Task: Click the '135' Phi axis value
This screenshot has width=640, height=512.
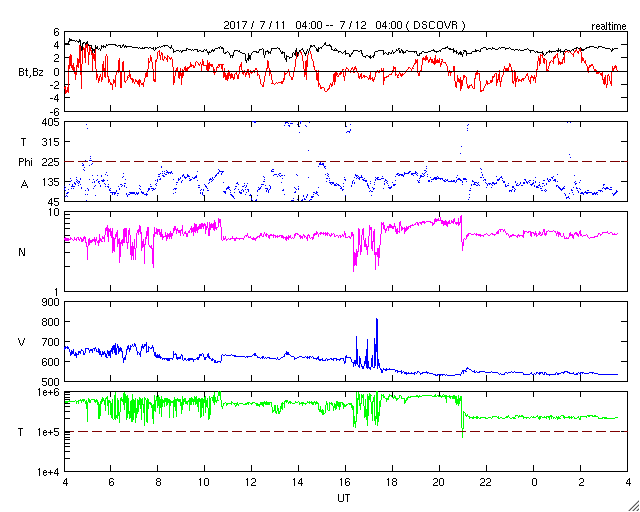Action: tap(52, 182)
